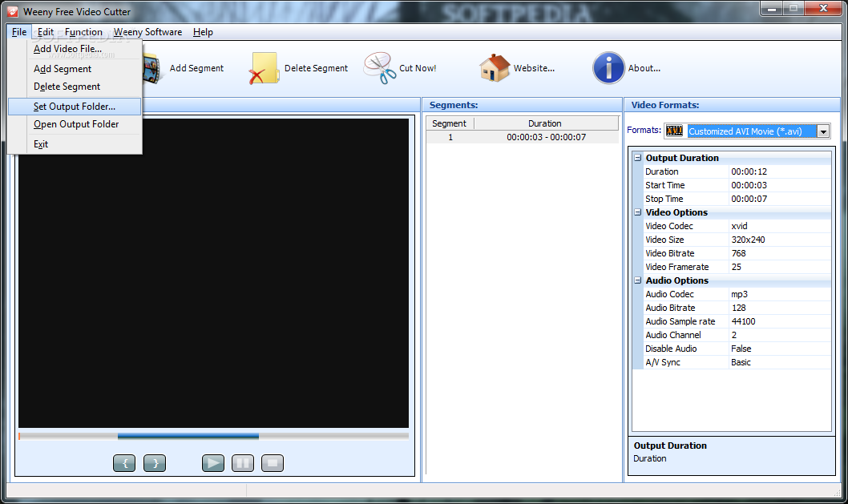This screenshot has height=504, width=848.
Task: Choose Add Segment in the File menu
Action: [x=75, y=69]
